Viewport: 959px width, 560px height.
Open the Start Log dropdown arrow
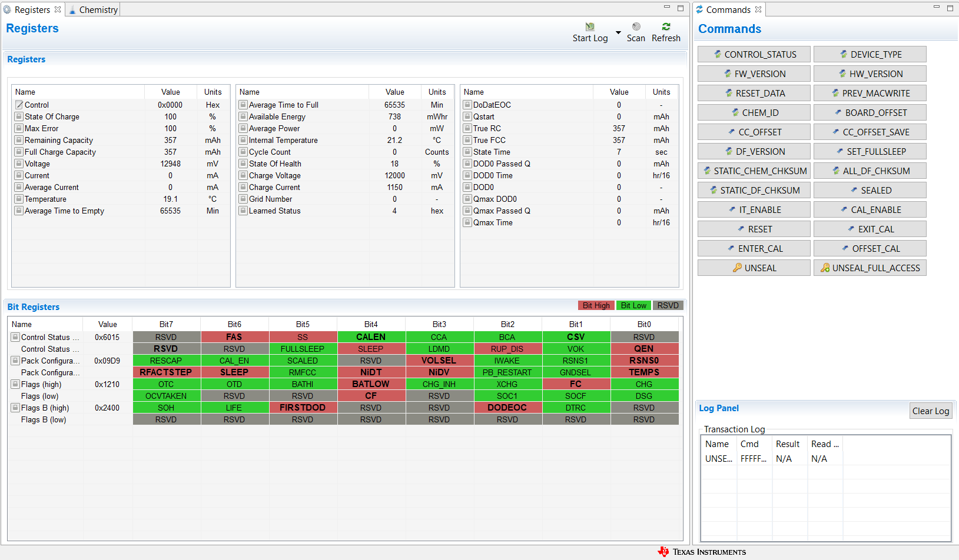[618, 33]
